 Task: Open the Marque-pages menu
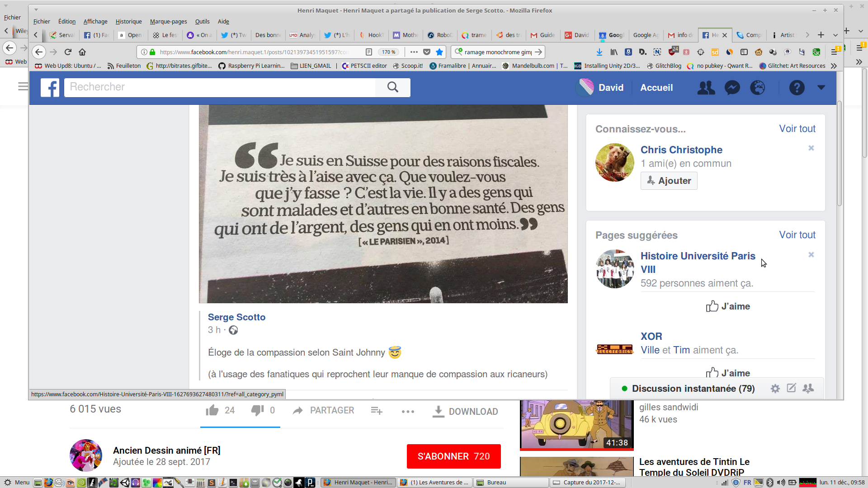[168, 21]
